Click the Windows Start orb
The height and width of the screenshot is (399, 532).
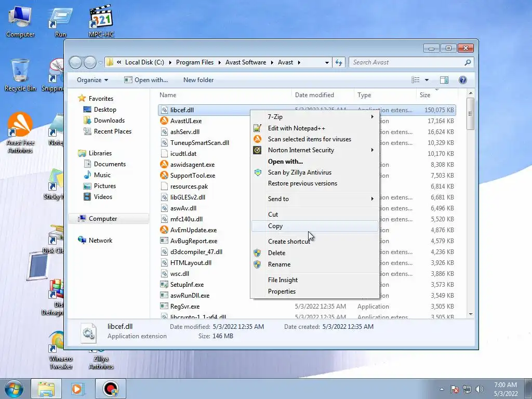pos(14,389)
